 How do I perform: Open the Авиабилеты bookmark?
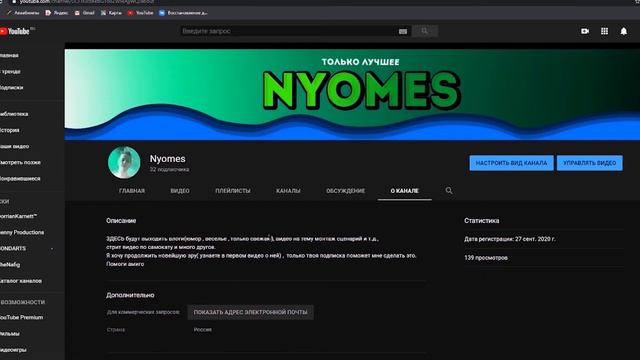(22, 13)
